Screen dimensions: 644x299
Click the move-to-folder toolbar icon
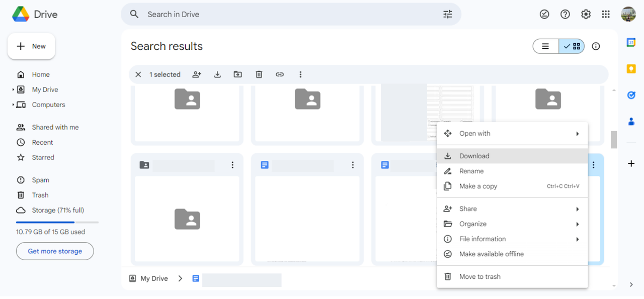click(x=238, y=74)
